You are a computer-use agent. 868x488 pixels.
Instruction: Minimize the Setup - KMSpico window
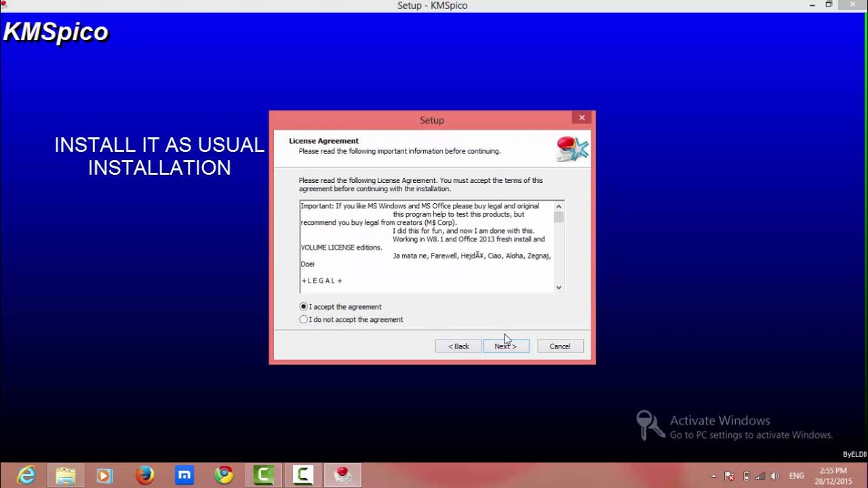pos(812,5)
